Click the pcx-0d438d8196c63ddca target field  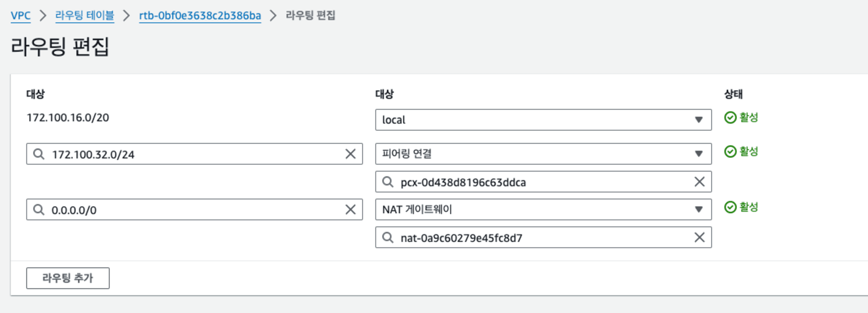543,181
